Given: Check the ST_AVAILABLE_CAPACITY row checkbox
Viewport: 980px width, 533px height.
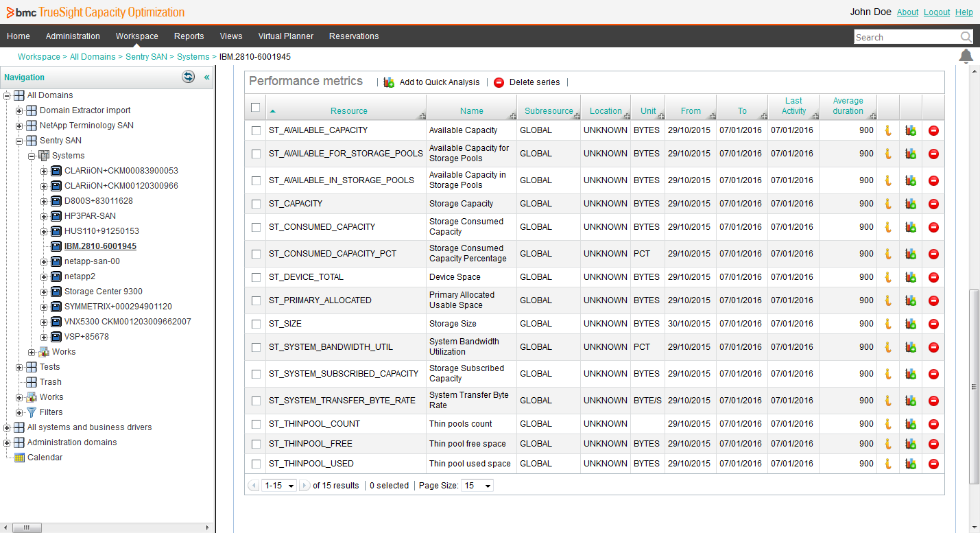Looking at the screenshot, I should (256, 130).
